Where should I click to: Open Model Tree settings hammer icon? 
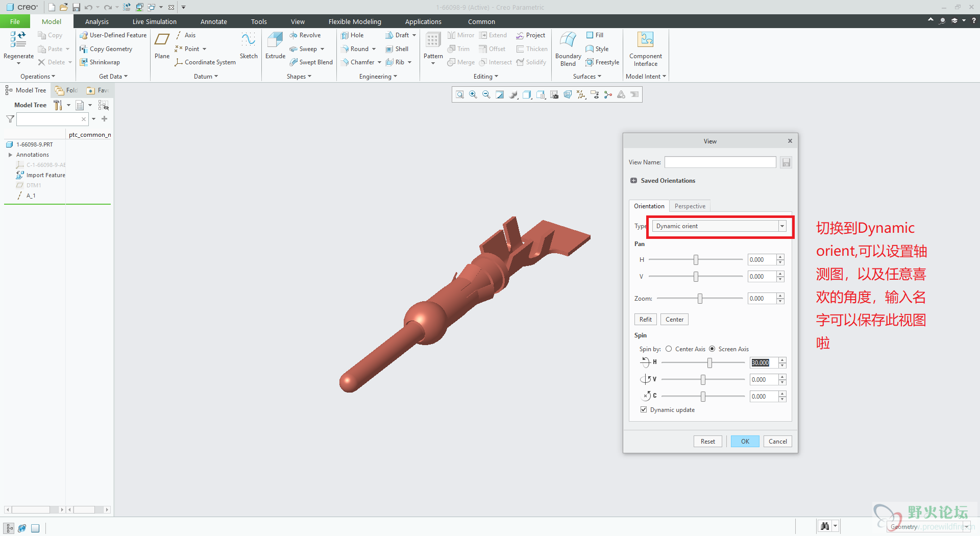point(58,105)
